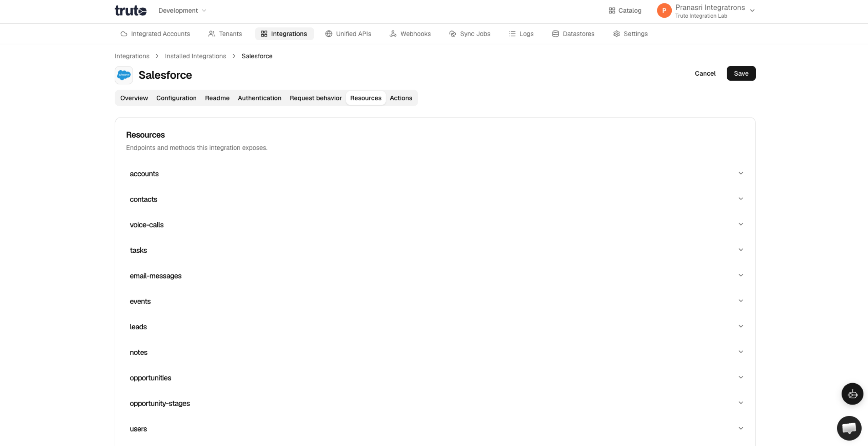Screen dimensions: 868x446
Task: Switch to the Actions tab
Action: coord(401,98)
